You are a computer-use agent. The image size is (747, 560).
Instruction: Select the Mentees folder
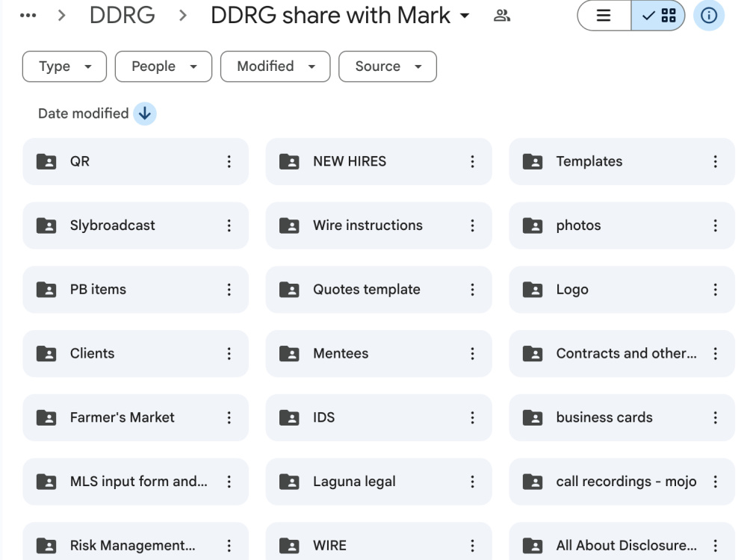[x=379, y=353]
